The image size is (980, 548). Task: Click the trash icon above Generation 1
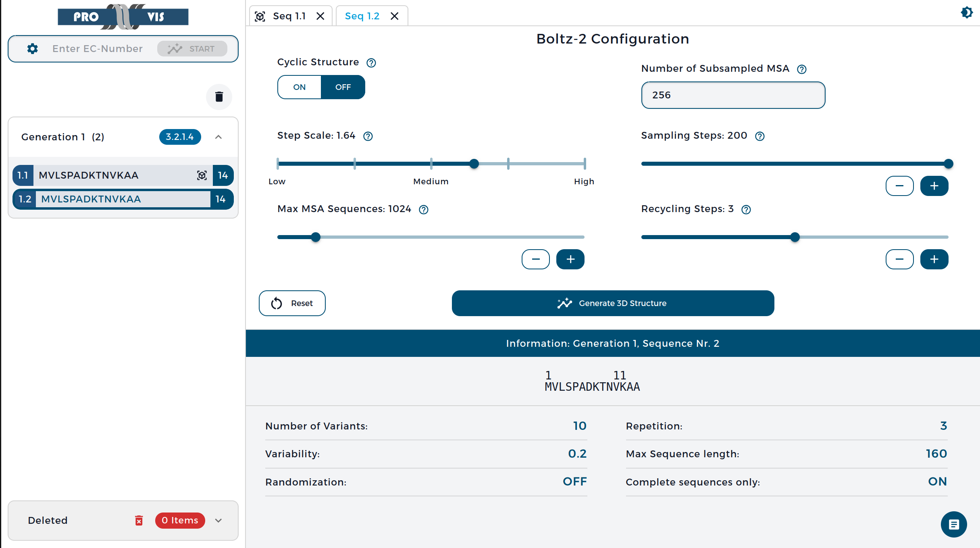(219, 97)
